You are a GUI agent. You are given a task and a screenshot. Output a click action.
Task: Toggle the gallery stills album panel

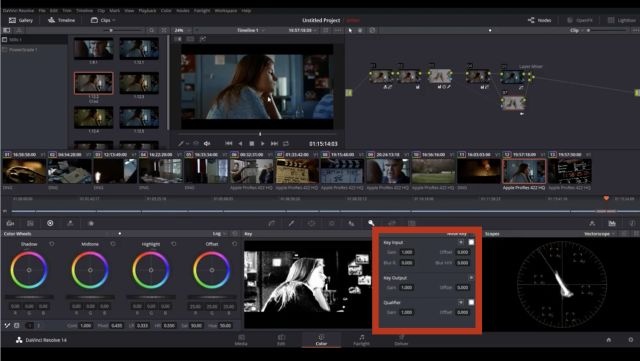7,30
